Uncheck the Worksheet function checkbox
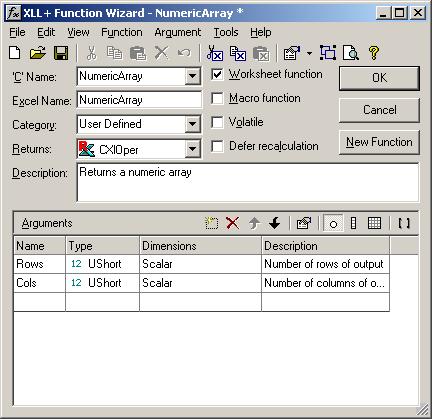The height and width of the screenshot is (419, 432). 217,74
